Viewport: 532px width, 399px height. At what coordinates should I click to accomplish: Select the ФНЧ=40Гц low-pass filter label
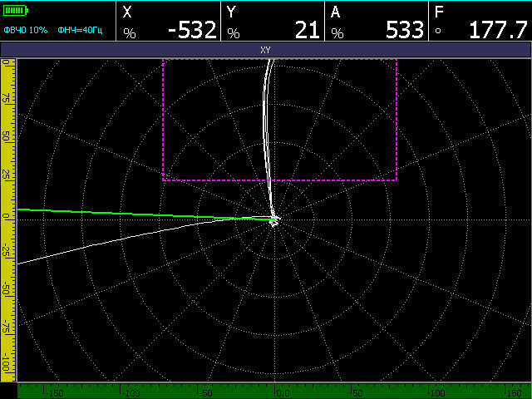click(79, 30)
